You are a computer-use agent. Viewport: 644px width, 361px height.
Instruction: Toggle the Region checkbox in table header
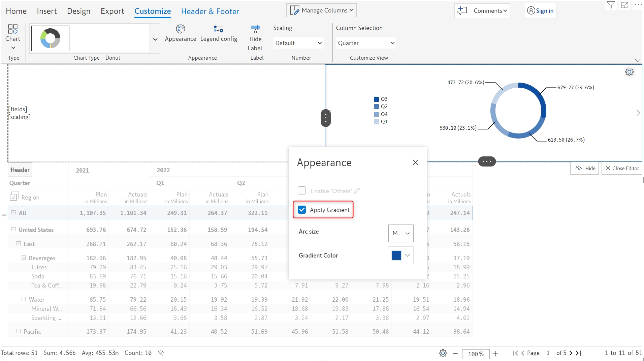pos(14,197)
